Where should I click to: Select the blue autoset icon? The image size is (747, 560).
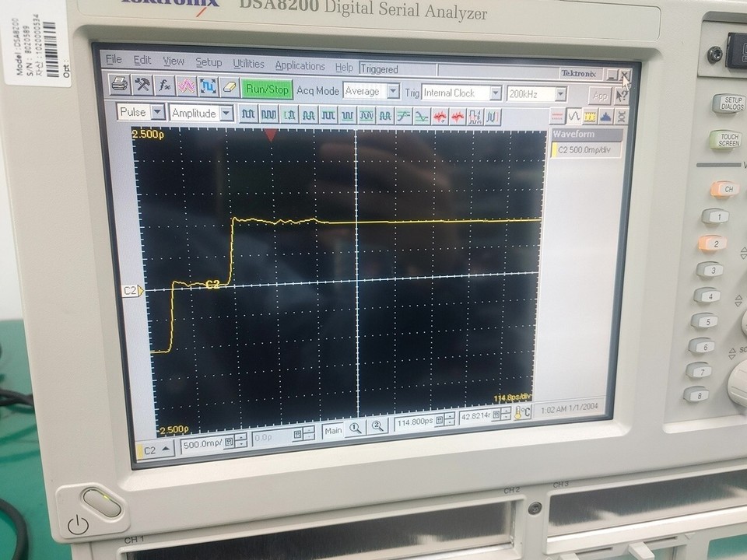[x=209, y=88]
